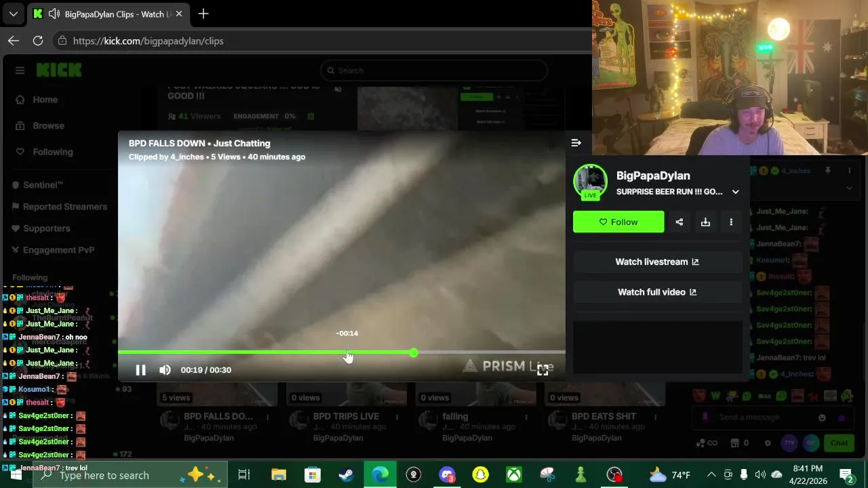The image size is (868, 488).
Task: Open the Kick hamburger menu
Action: point(20,70)
